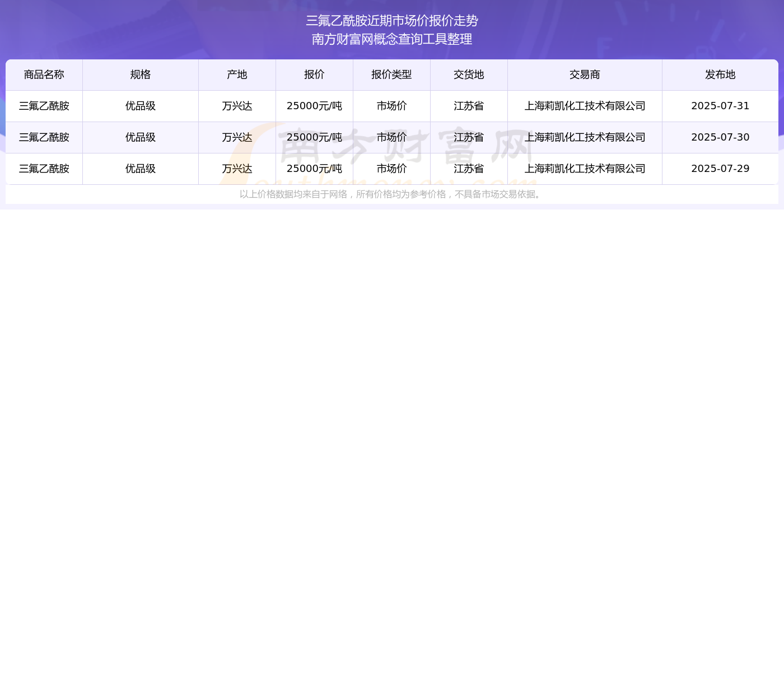Click 三氟乙酰胺 in the 2025-07-31 row

pos(44,106)
